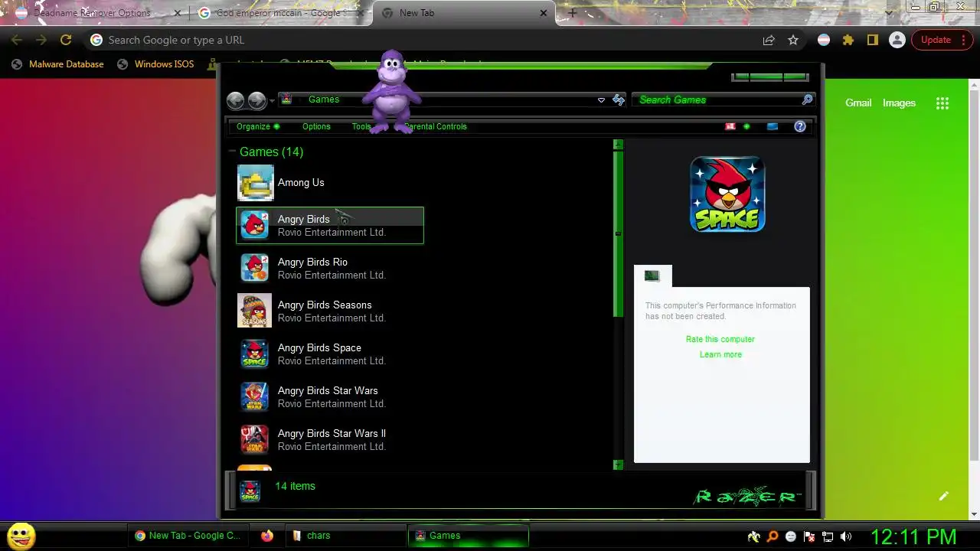Screen dimensions: 980x551
Task: Click the Learn more link
Action: (720, 354)
